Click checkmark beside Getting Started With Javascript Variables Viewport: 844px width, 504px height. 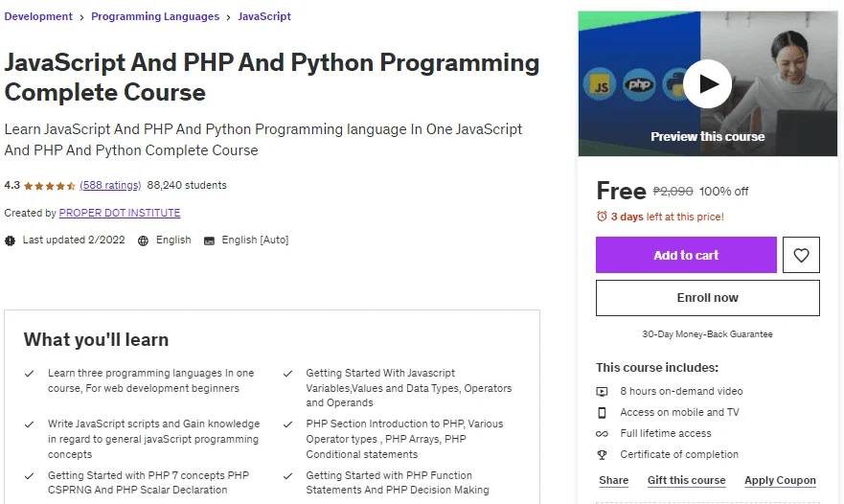pos(288,373)
